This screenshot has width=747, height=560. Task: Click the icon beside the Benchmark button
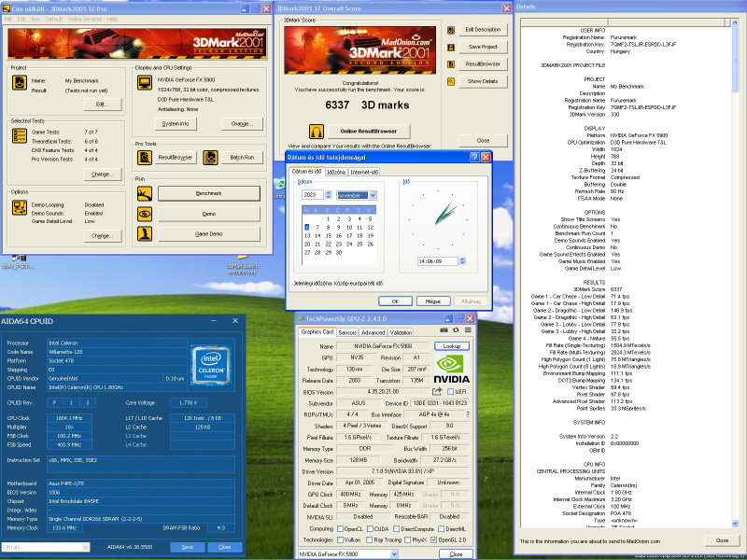click(145, 193)
